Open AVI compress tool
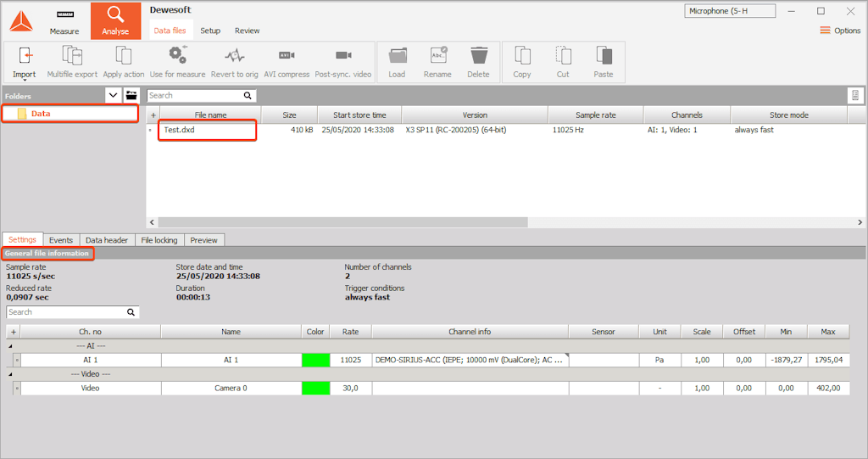The image size is (868, 459). (x=287, y=62)
